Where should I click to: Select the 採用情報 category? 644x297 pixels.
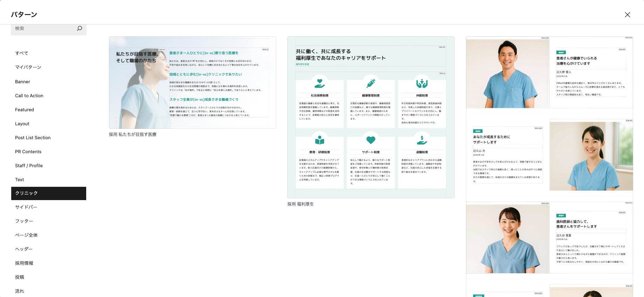click(x=24, y=263)
